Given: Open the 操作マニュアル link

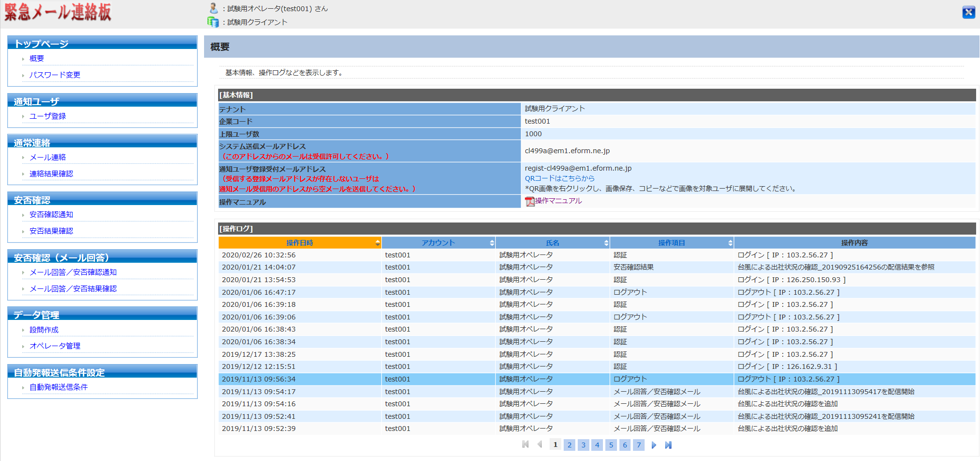Looking at the screenshot, I should point(558,201).
